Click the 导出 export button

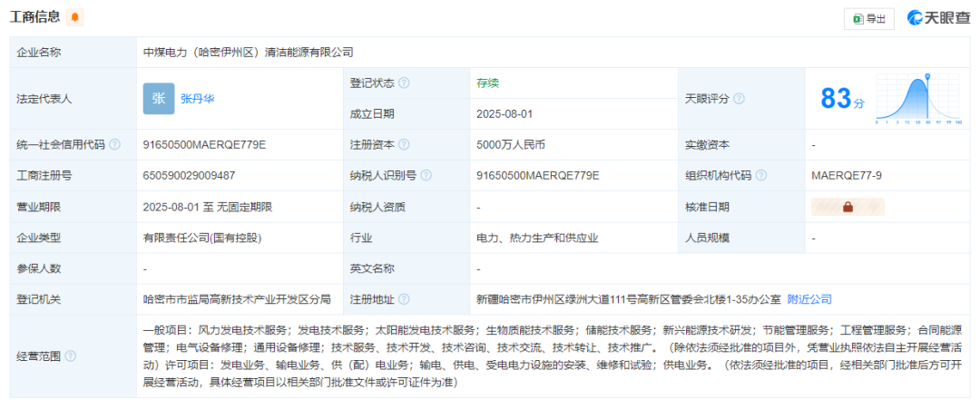868,18
